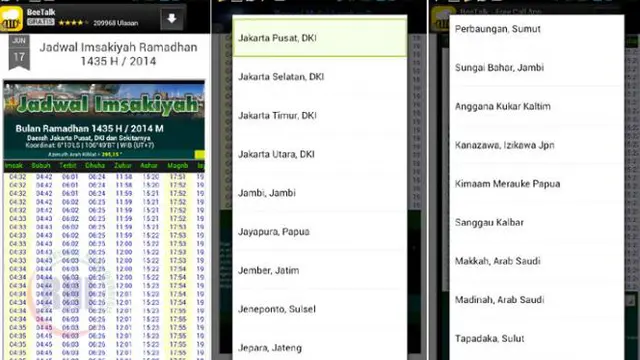Open Jadwal Imsakiyah Ramadhan 1435 H title
The width and height of the screenshot is (640, 360).
118,54
